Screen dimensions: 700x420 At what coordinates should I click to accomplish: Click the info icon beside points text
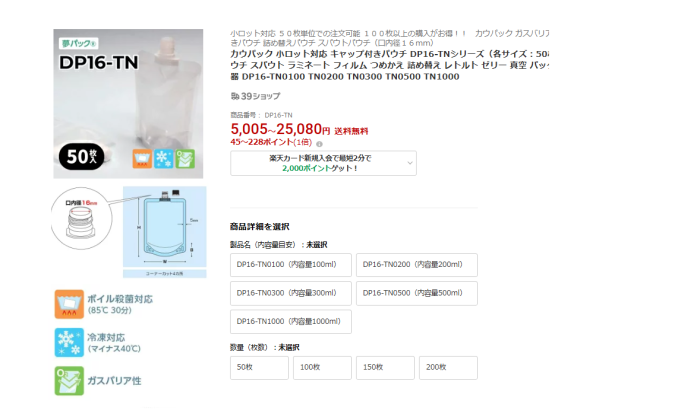click(319, 144)
